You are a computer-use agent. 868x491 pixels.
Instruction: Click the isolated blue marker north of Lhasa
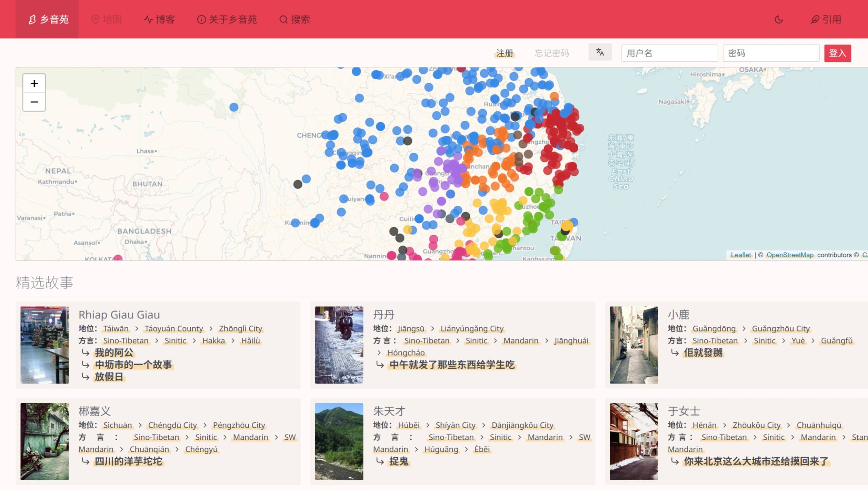click(x=234, y=107)
